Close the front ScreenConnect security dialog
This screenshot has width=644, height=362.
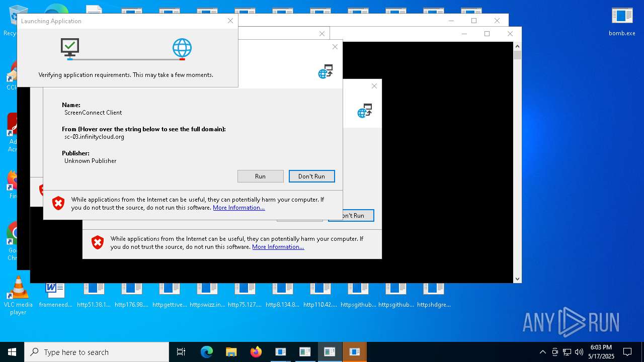coord(335,47)
